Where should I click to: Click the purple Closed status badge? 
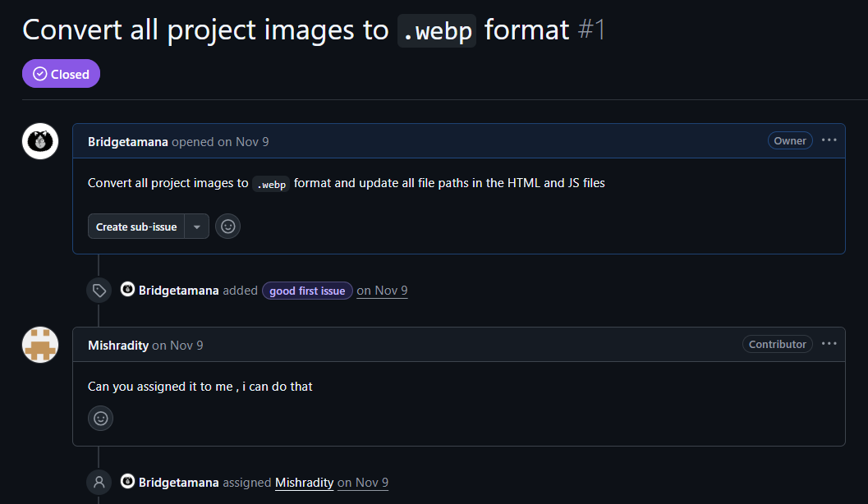click(x=62, y=74)
